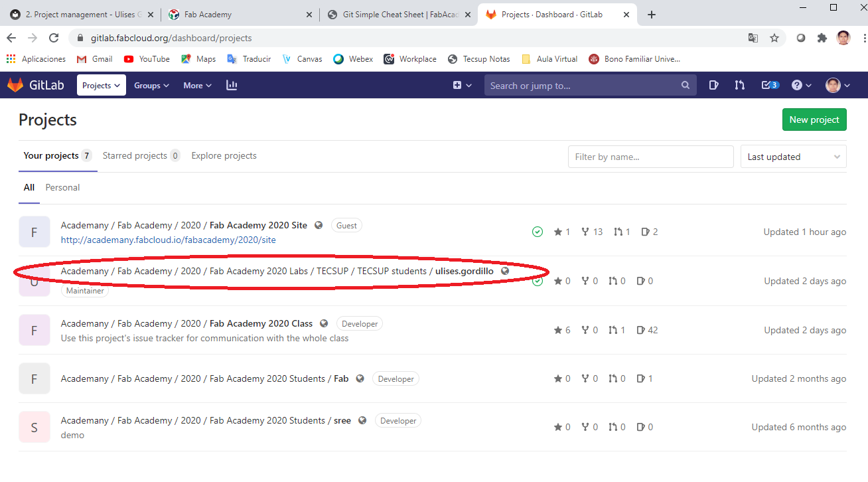Open the Milestones chart icon in navbar

pos(232,85)
